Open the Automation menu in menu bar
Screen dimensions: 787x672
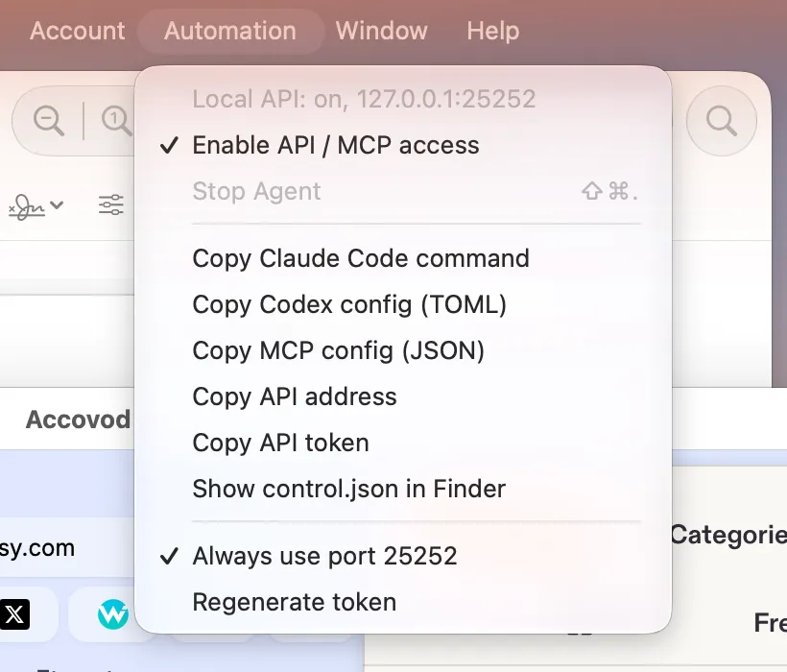click(230, 31)
